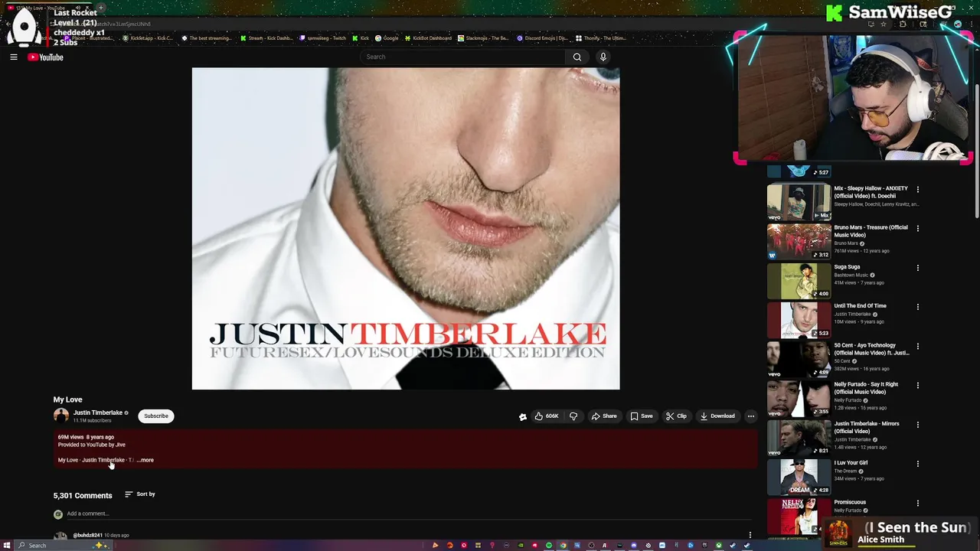980x551 pixels.
Task: Open the new browser tab plus button
Action: [100, 8]
